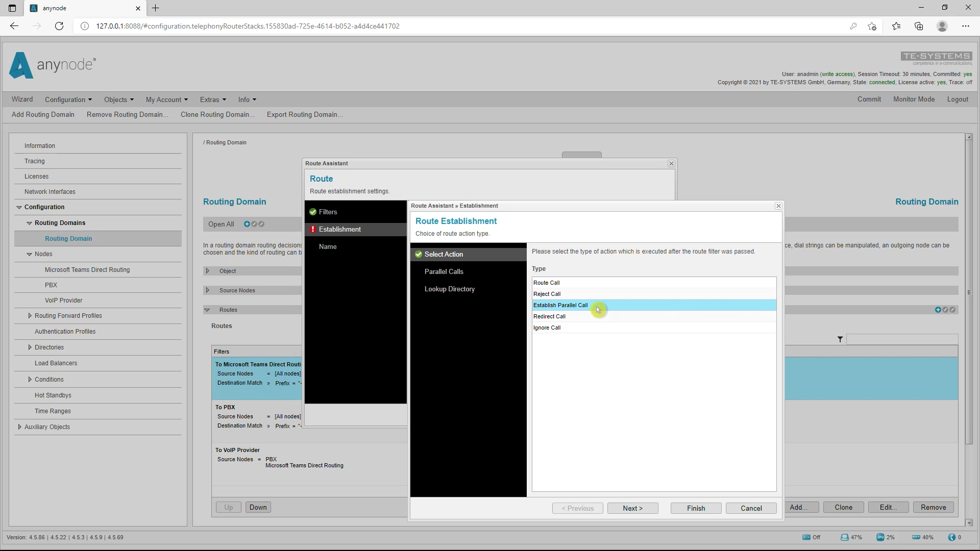980x551 pixels.
Task: Select Redirect Call action type
Action: (654, 316)
